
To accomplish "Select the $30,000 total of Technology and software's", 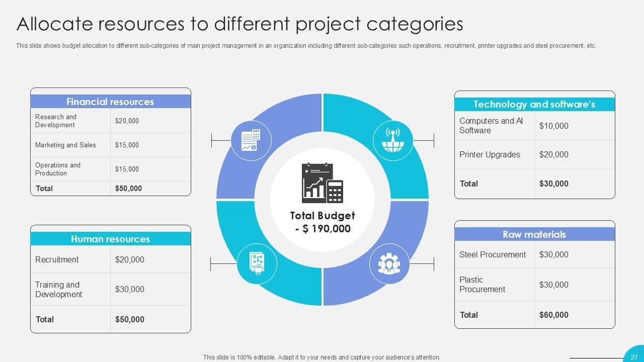I will pos(554,184).
